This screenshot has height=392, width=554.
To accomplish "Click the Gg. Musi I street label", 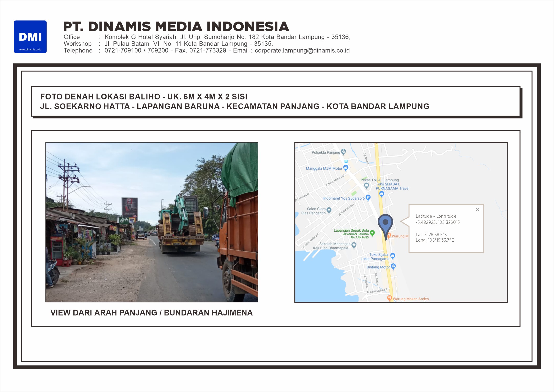I will (366, 158).
